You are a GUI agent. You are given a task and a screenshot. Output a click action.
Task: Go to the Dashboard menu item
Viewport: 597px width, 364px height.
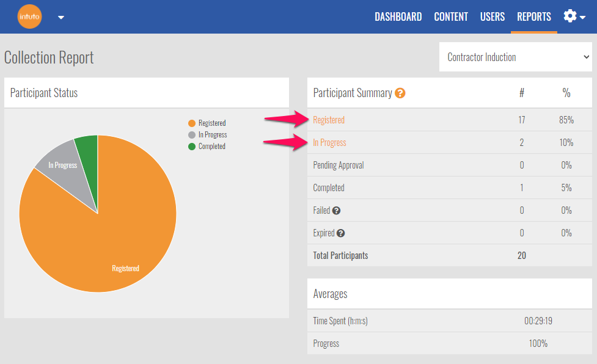(398, 17)
